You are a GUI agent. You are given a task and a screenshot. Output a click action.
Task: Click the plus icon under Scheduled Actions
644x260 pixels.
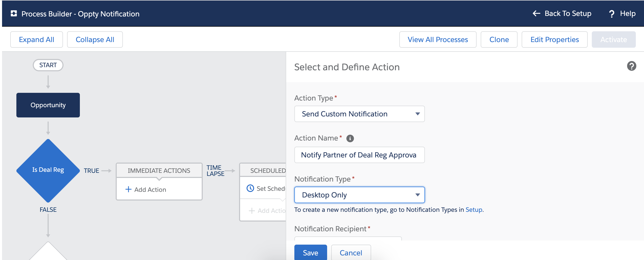[x=252, y=211]
